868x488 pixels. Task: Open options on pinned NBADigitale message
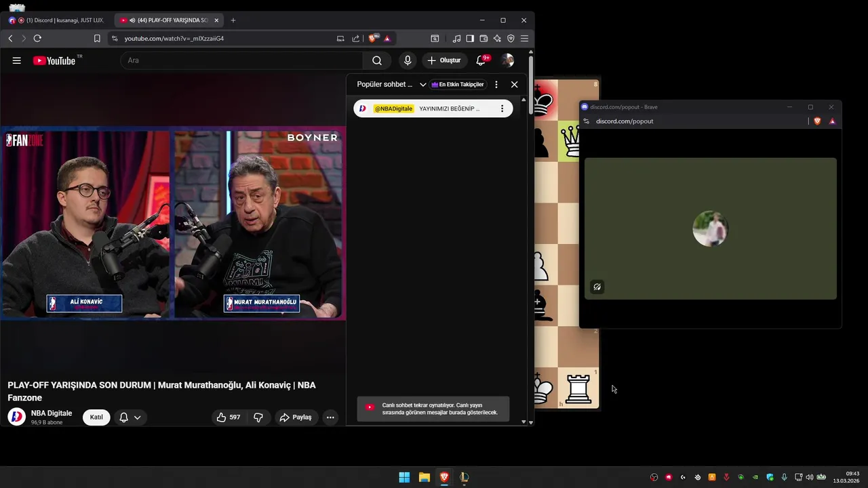502,108
